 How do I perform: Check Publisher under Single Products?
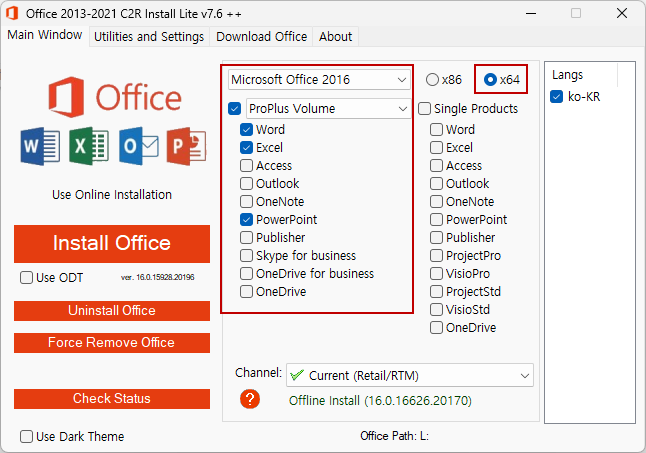pyautogui.click(x=436, y=238)
